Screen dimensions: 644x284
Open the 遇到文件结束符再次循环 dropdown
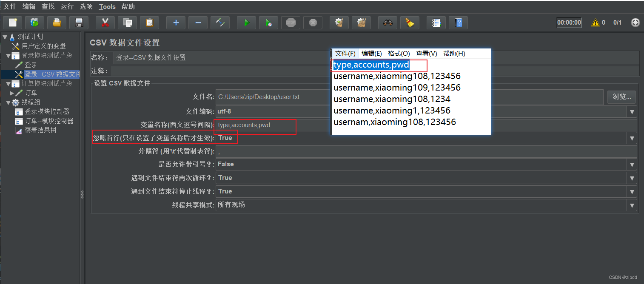pyautogui.click(x=632, y=178)
